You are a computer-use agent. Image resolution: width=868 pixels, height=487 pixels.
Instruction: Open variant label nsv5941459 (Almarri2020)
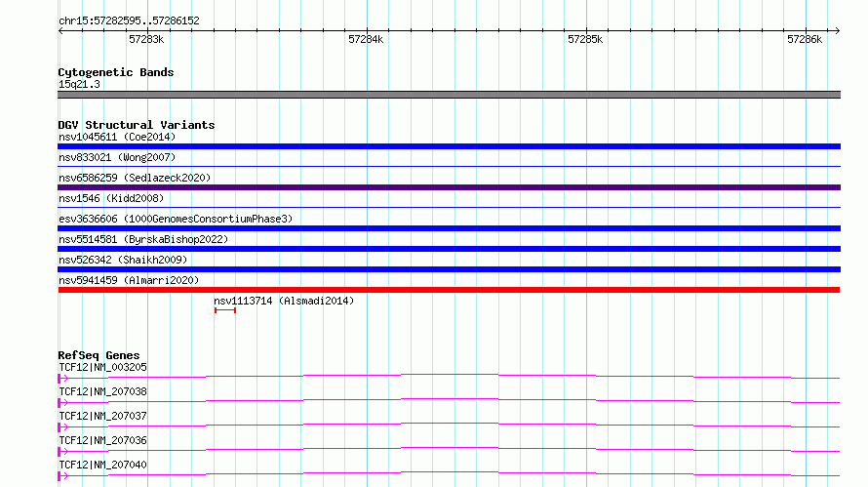[x=129, y=280]
